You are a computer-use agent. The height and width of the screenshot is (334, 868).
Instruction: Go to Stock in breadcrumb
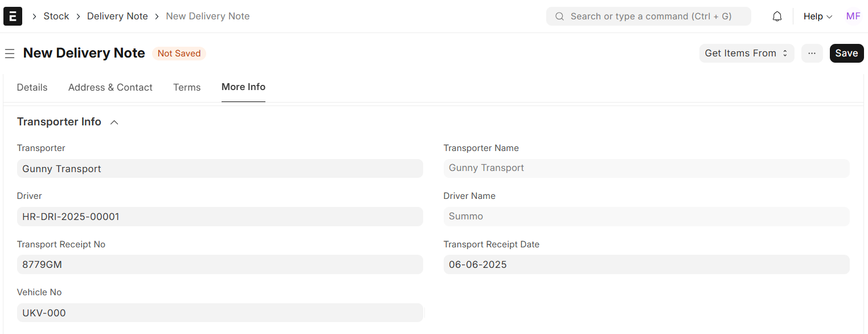[56, 16]
